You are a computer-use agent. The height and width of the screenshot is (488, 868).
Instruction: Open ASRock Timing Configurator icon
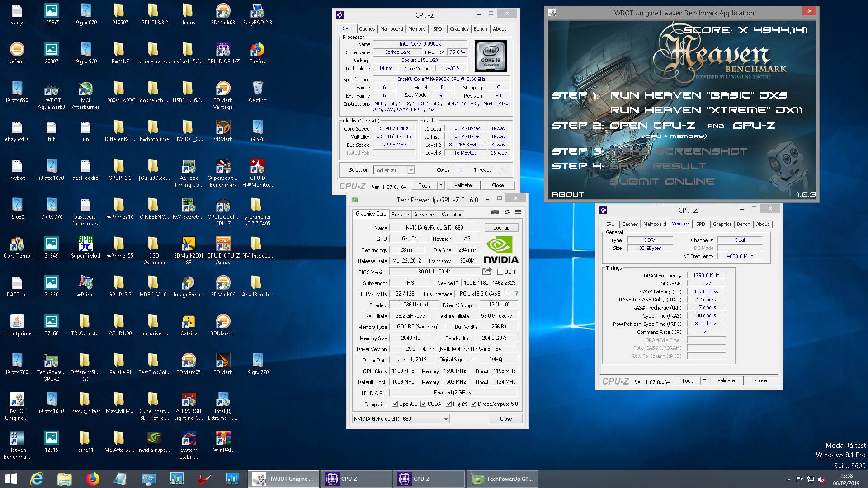coord(189,173)
